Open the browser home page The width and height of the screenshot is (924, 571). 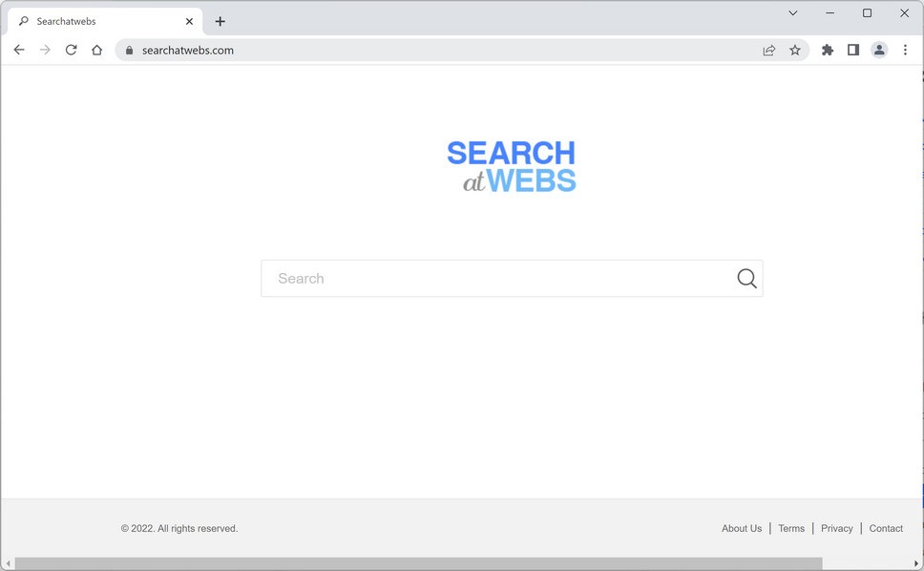[x=96, y=50]
